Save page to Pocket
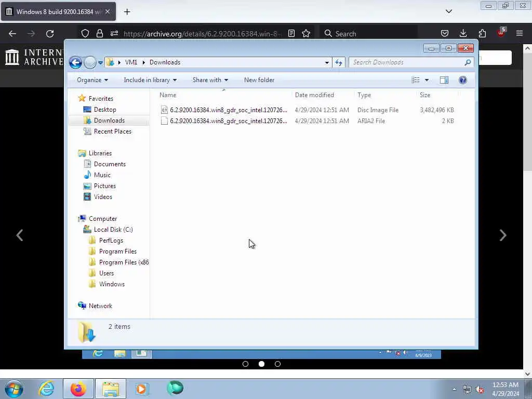532x399 pixels. (445, 34)
